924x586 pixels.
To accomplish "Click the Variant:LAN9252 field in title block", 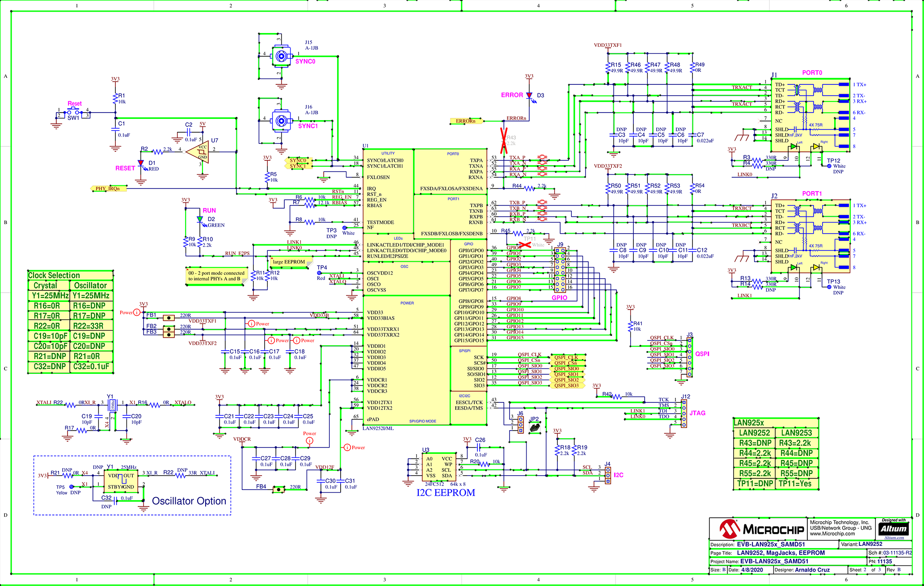I will (861, 544).
